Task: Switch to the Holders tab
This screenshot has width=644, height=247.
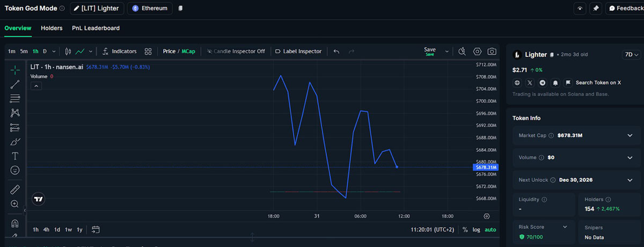Action: click(52, 28)
